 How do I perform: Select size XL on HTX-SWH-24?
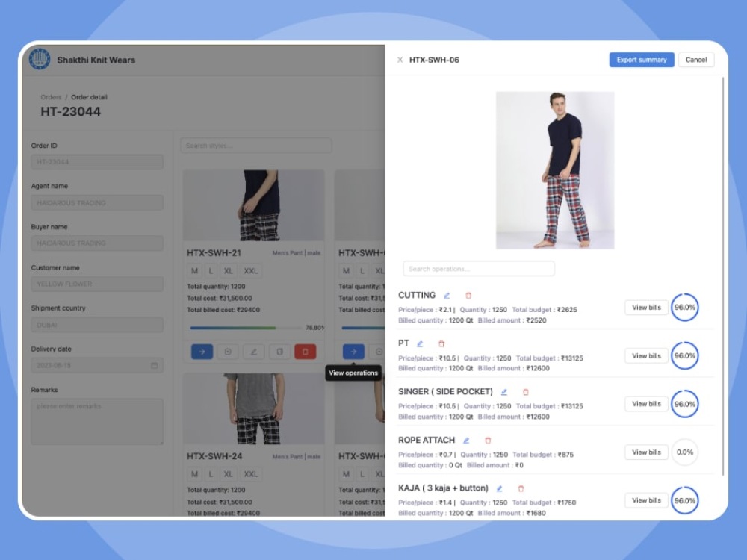click(x=228, y=474)
